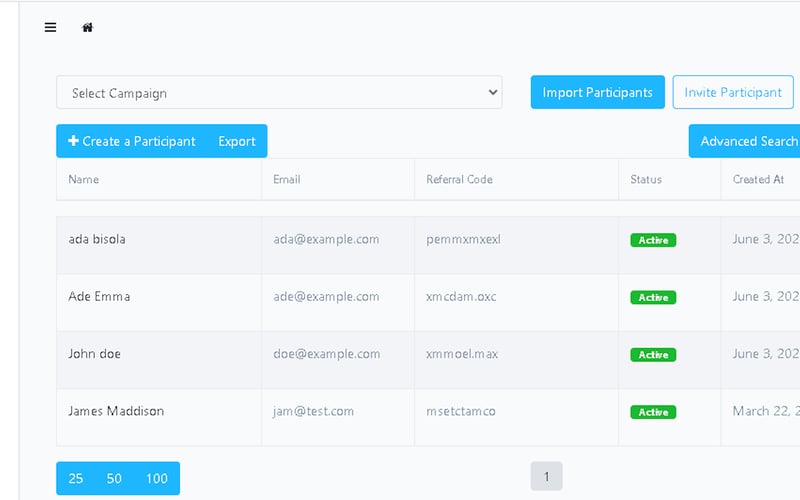Show 25 rows per page
The image size is (800, 500).
76,479
